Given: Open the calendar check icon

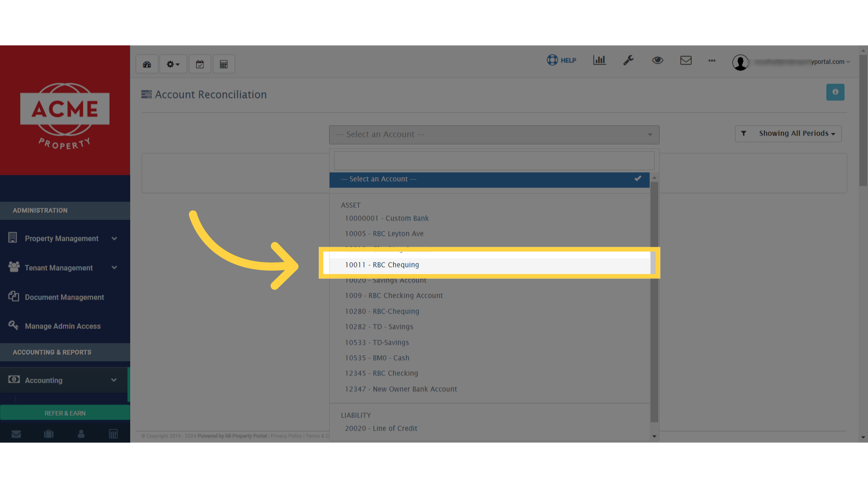Looking at the screenshot, I should tap(200, 64).
